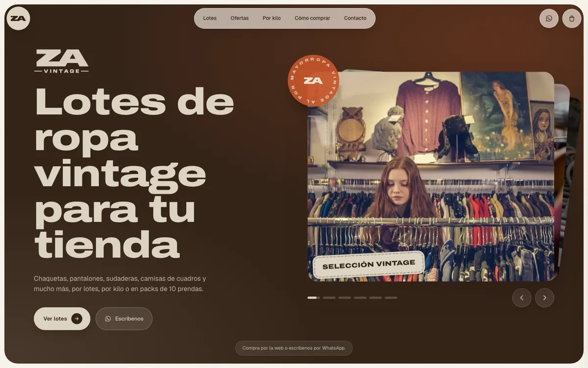Viewport: 588px width, 368px height.
Task: Click the 'Chaquetas, pantalones, sudaderas' description text
Action: (x=120, y=284)
